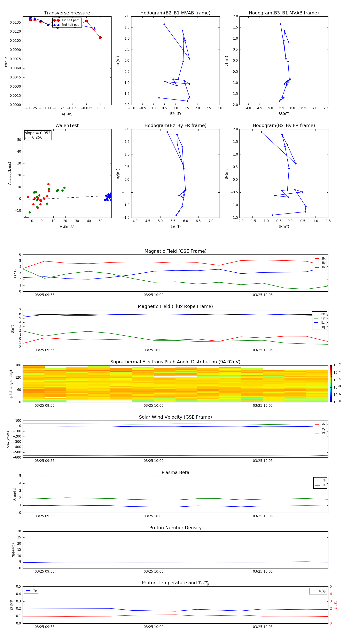Click the blue cluster in WalenTest plot
The image size is (351, 644).
(x=108, y=197)
